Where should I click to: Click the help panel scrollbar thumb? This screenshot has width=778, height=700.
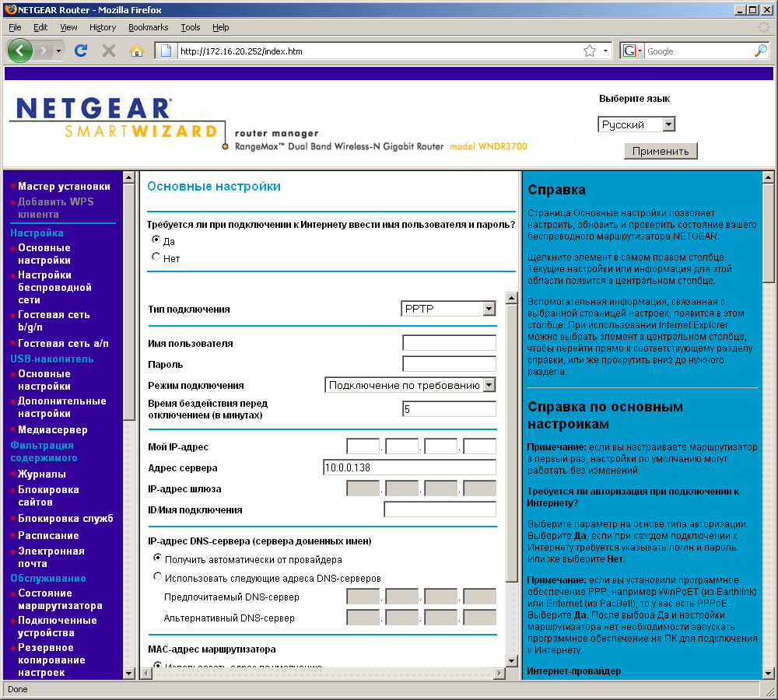(768, 233)
